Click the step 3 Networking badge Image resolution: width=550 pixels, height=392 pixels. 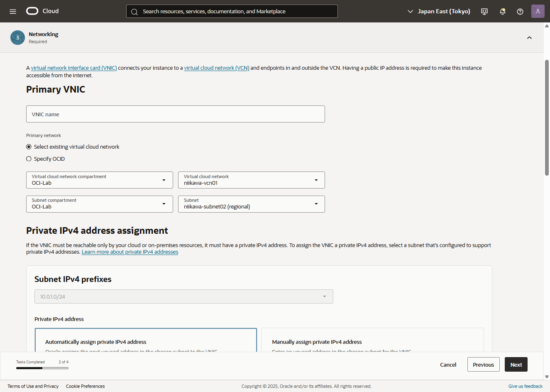click(17, 38)
